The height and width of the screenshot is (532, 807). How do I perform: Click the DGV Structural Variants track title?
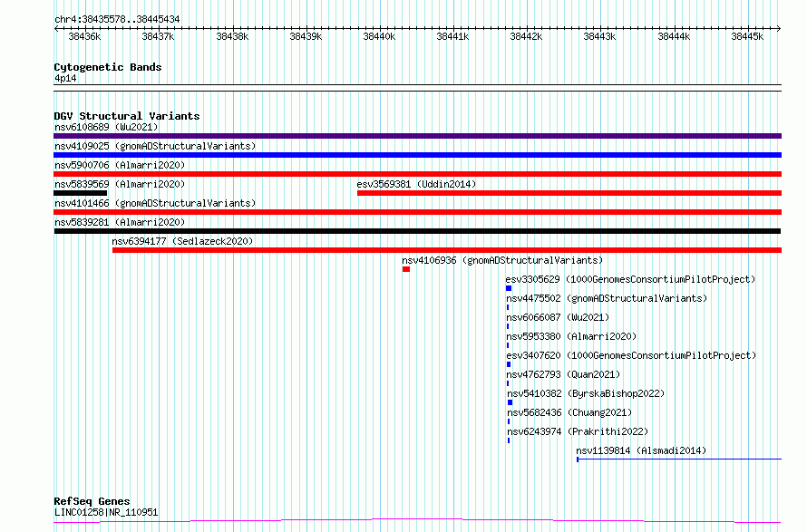(x=127, y=116)
